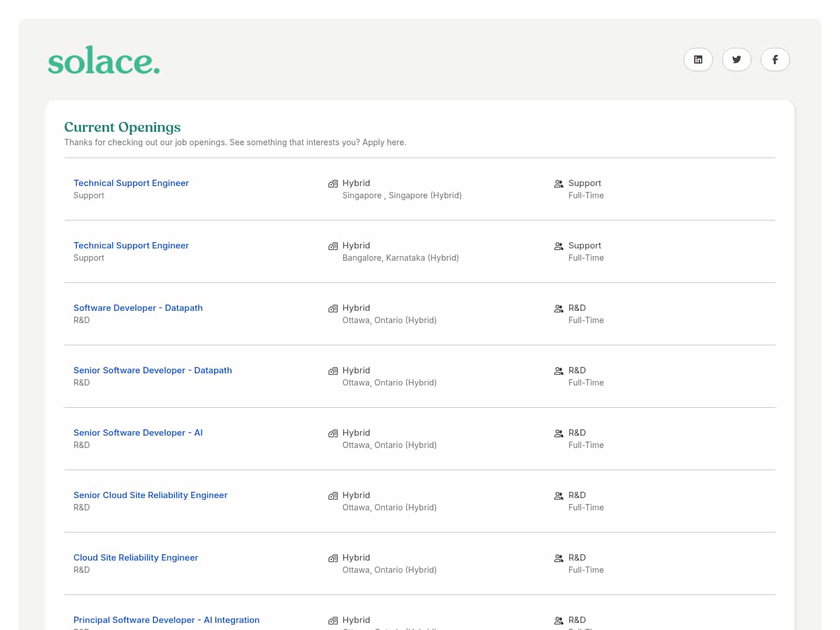Click the team icon in the Singapore Support row

[x=559, y=184]
